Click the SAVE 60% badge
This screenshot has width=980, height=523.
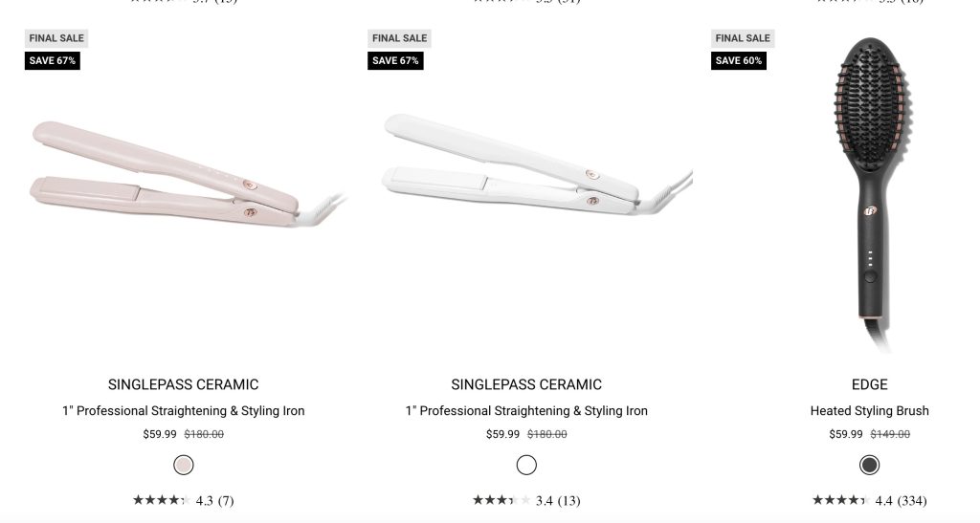pos(739,60)
